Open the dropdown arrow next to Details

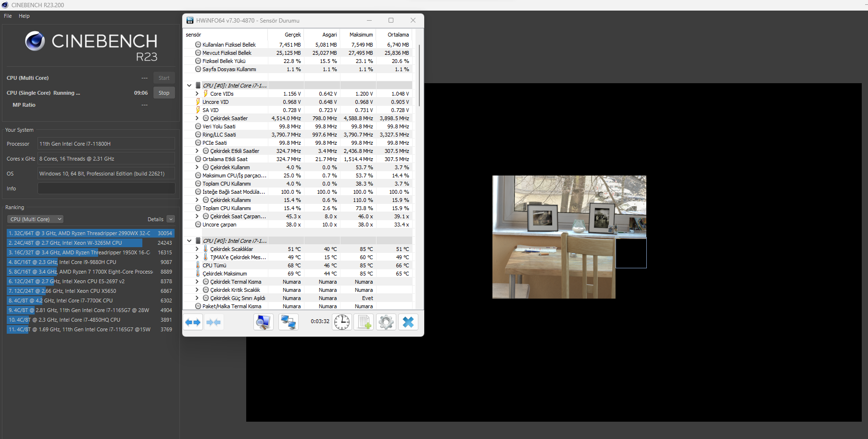(171, 219)
